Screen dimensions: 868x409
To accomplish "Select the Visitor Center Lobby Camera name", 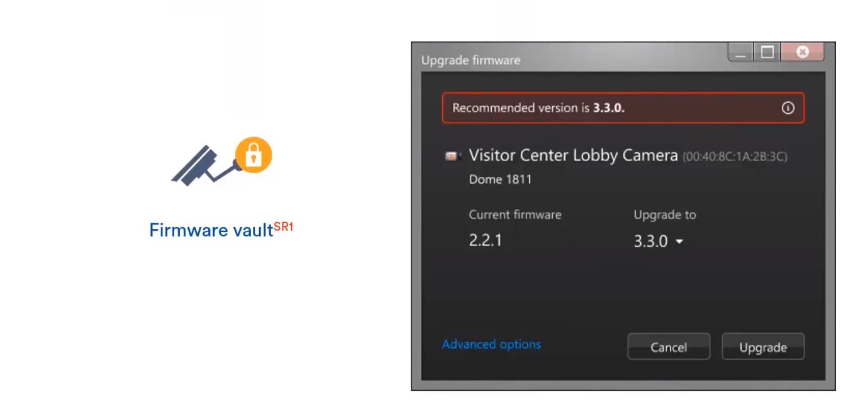I will (x=573, y=155).
